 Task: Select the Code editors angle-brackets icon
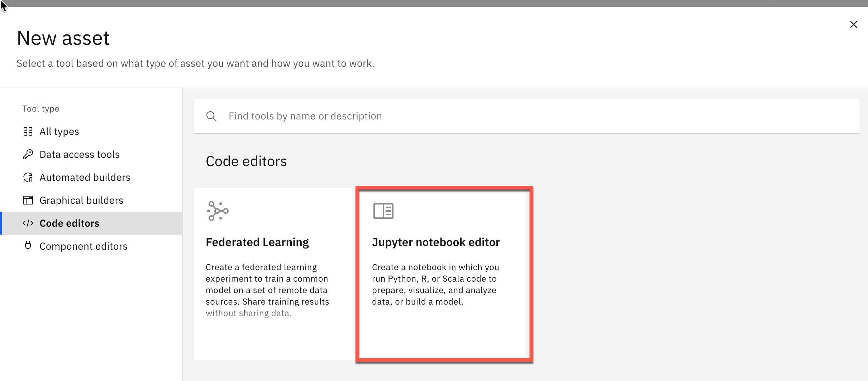tap(29, 223)
